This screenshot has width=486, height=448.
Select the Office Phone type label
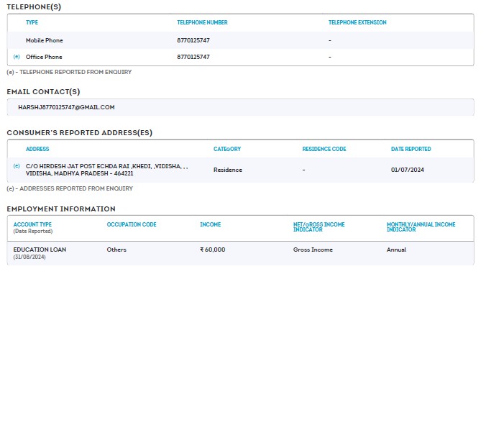[x=44, y=57]
